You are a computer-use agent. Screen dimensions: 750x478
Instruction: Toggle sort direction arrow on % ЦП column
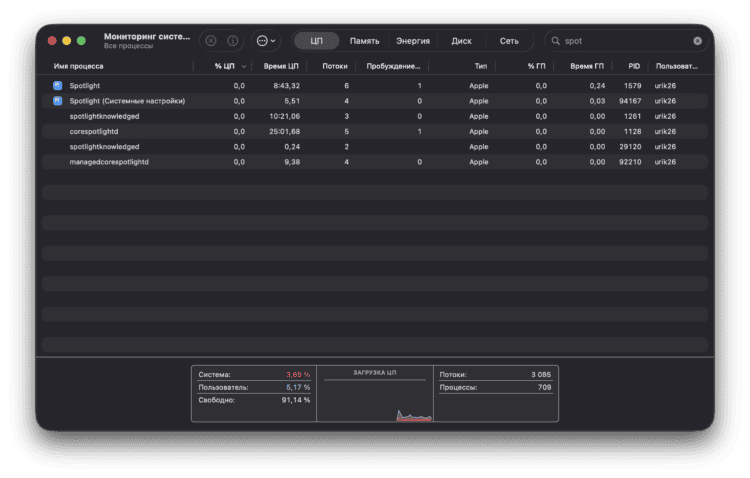244,66
